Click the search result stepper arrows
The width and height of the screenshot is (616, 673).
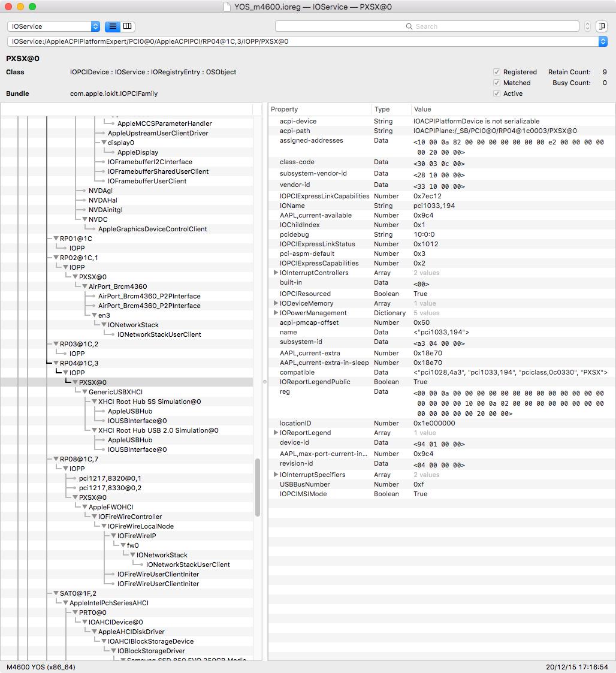(x=587, y=26)
